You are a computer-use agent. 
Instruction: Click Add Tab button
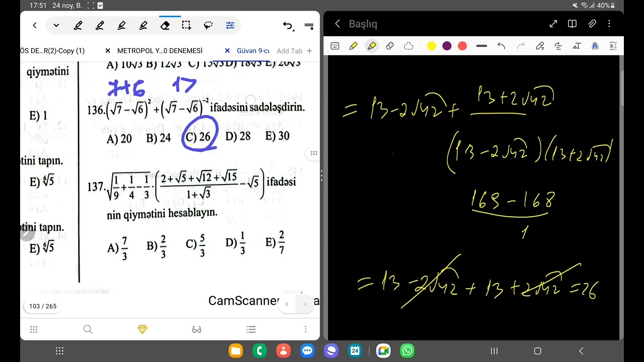[x=294, y=51]
